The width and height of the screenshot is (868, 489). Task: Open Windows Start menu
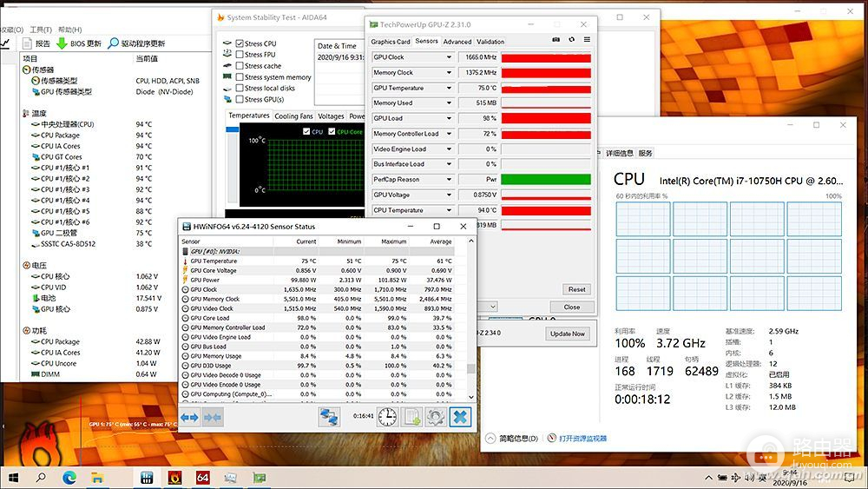point(13,478)
